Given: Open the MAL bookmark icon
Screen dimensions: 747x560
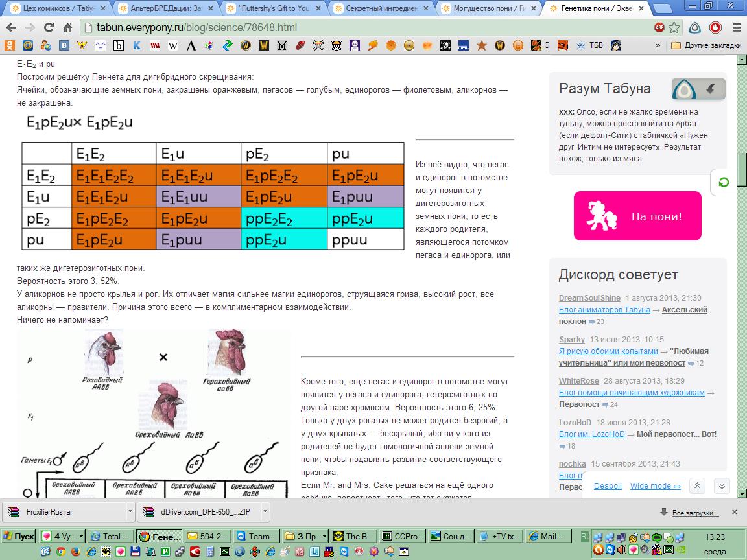Looking at the screenshot, I should [464, 45].
